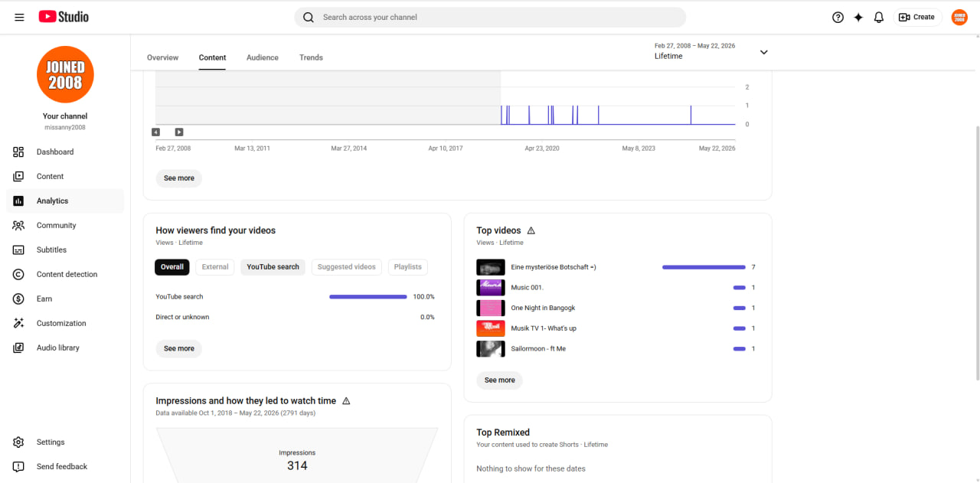
Task: Switch to the Overview tab
Action: pyautogui.click(x=162, y=57)
